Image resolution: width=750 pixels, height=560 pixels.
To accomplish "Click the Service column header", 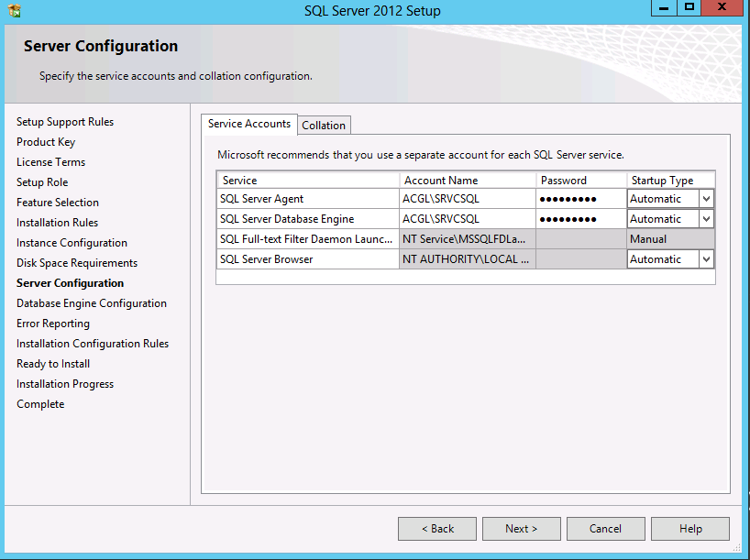I will click(x=308, y=181).
